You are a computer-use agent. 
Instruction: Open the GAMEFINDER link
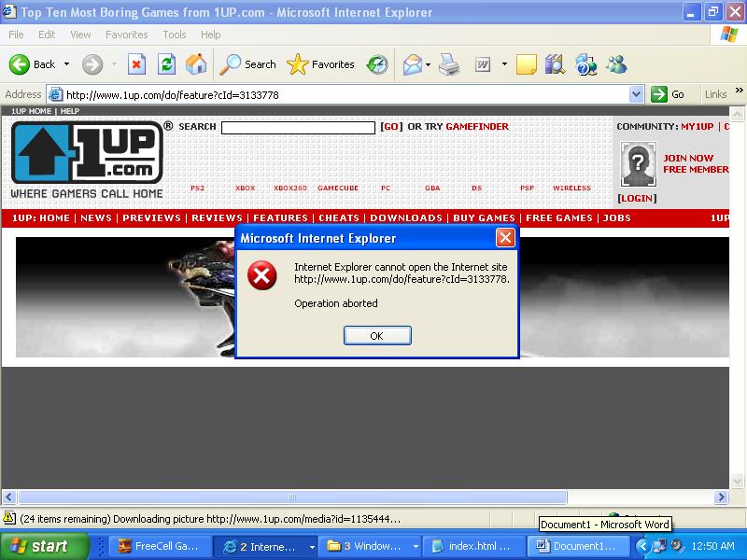pyautogui.click(x=477, y=127)
